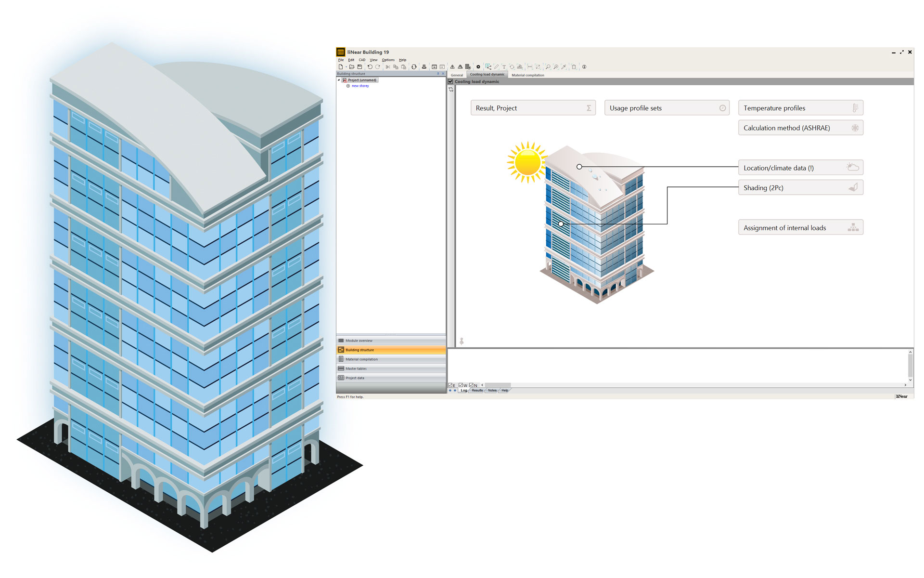
Task: Switch to the Results tab at bottom
Action: point(477,390)
